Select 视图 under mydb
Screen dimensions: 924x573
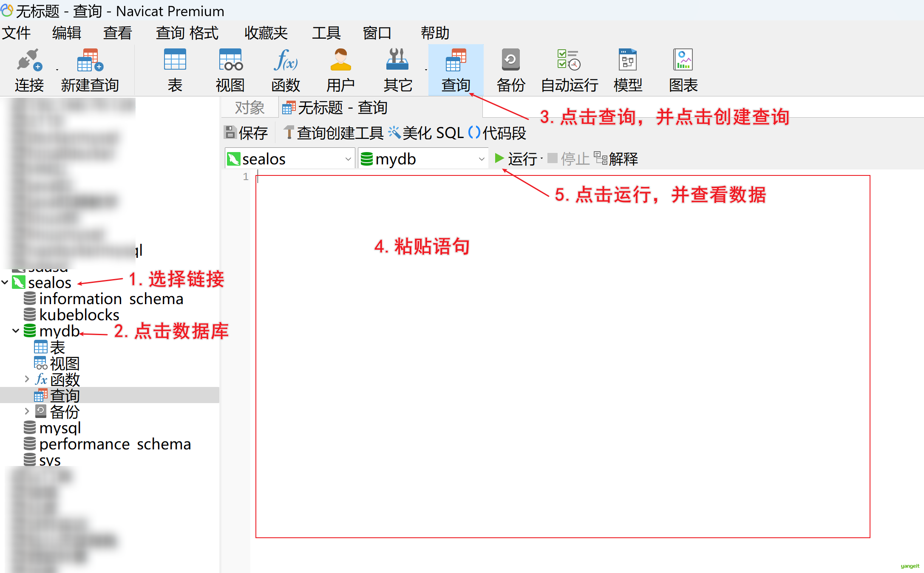64,363
